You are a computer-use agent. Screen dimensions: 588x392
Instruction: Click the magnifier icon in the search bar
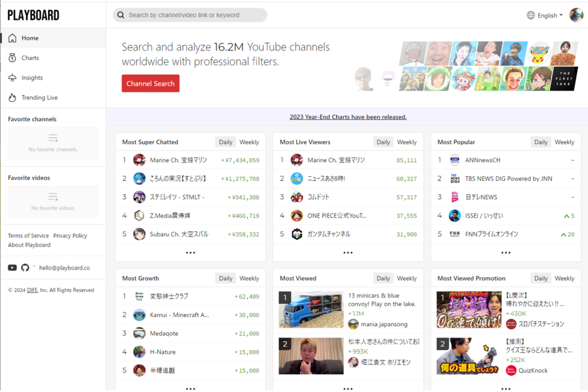pos(121,14)
